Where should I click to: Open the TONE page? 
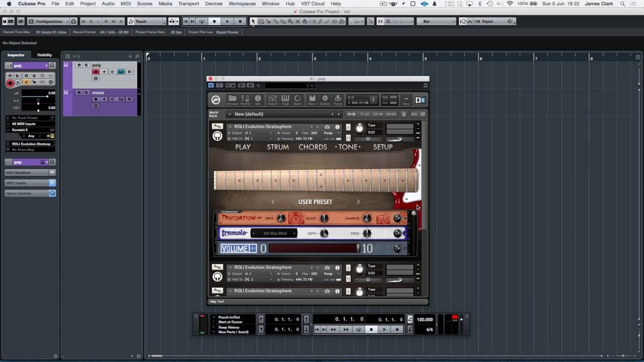point(348,147)
